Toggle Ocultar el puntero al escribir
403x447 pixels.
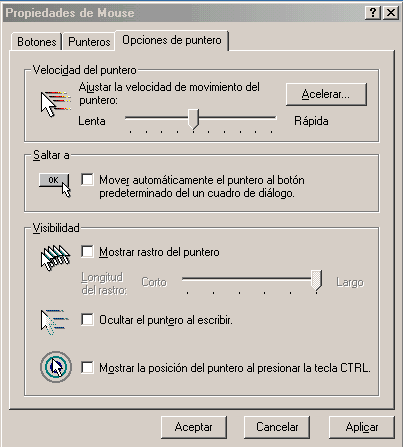click(x=87, y=319)
